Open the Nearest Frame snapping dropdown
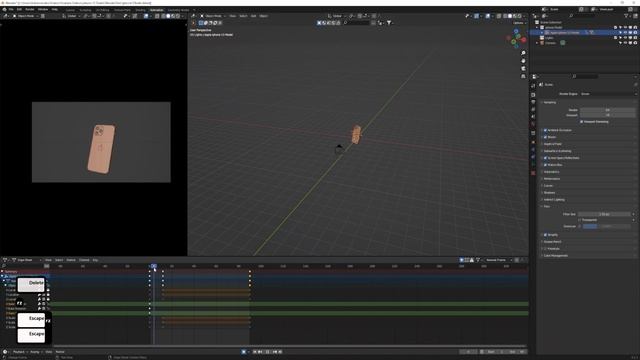This screenshot has height=360, width=640. click(498, 260)
